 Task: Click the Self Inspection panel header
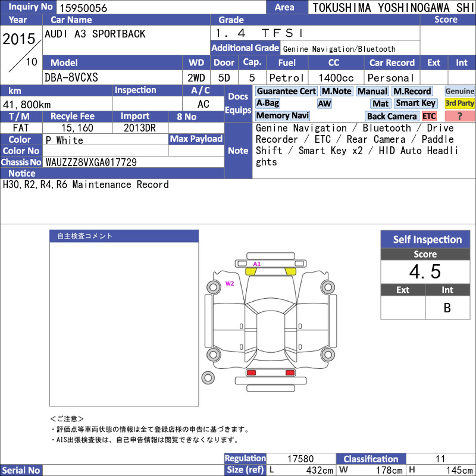tap(425, 239)
